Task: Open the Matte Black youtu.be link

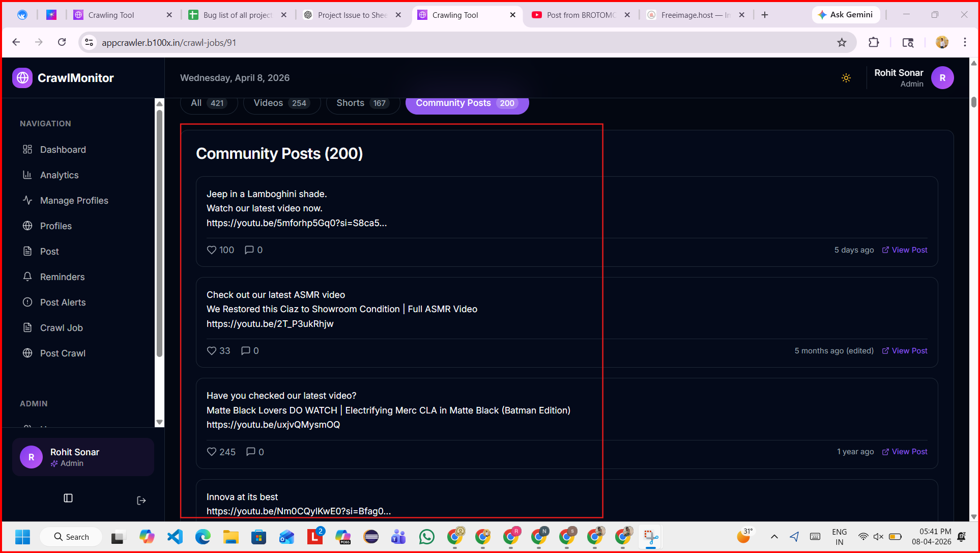Action: pyautogui.click(x=273, y=425)
